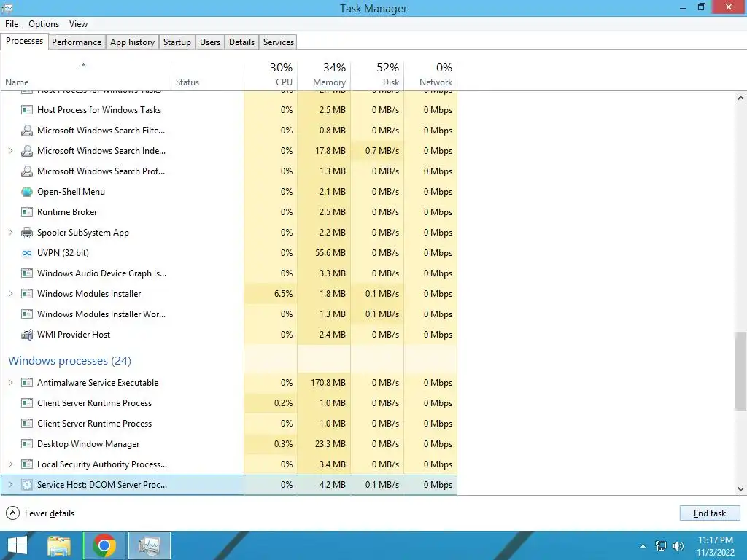Image resolution: width=747 pixels, height=560 pixels.
Task: Click the 55.6 MB UVPN memory value
Action: 330,253
